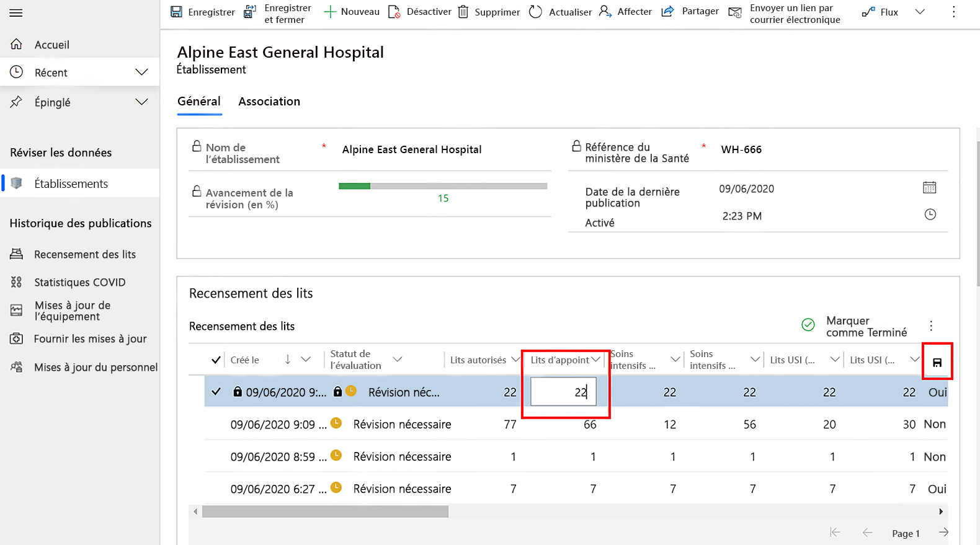The image size is (980, 545).
Task: Switch to the Association tab
Action: (x=269, y=101)
